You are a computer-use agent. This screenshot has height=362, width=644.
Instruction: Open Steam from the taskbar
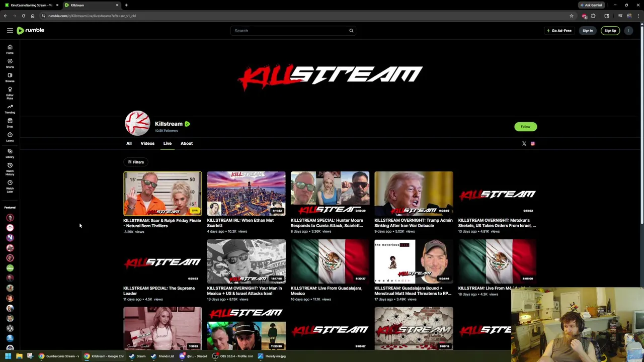coord(137,356)
